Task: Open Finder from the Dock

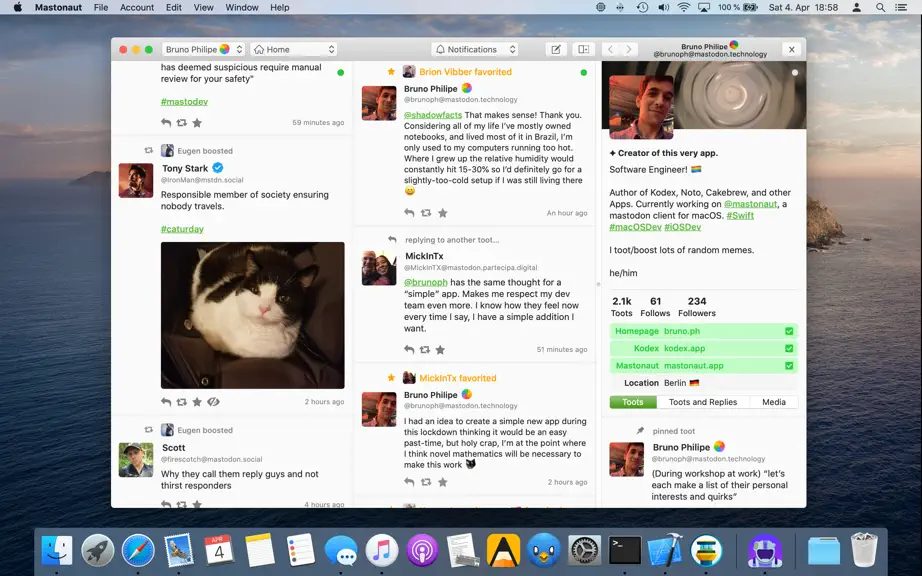Action: coord(57,551)
